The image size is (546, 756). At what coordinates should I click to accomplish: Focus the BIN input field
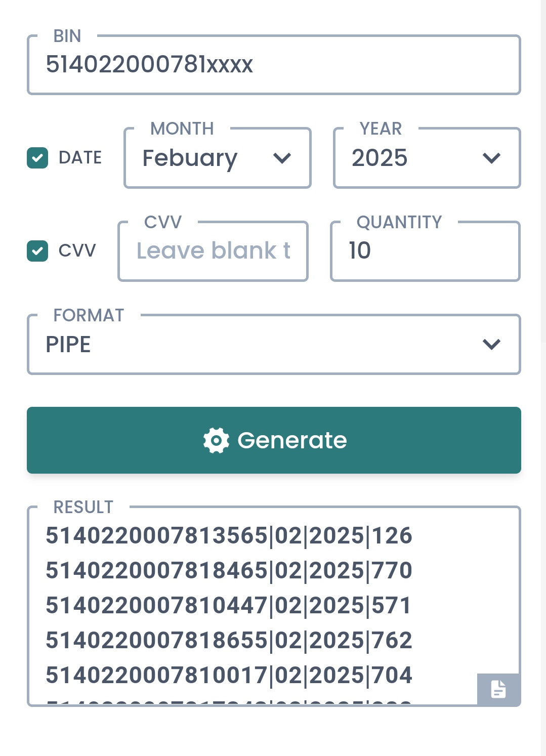[274, 65]
